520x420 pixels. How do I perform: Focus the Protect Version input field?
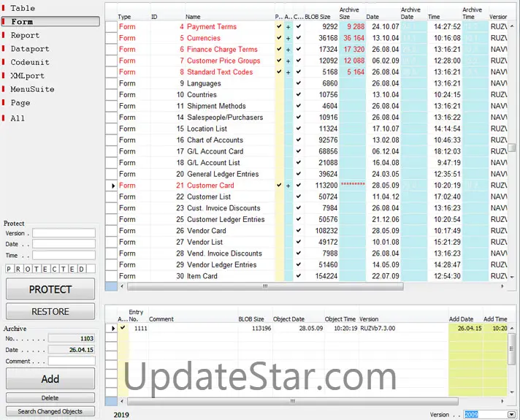click(x=64, y=233)
